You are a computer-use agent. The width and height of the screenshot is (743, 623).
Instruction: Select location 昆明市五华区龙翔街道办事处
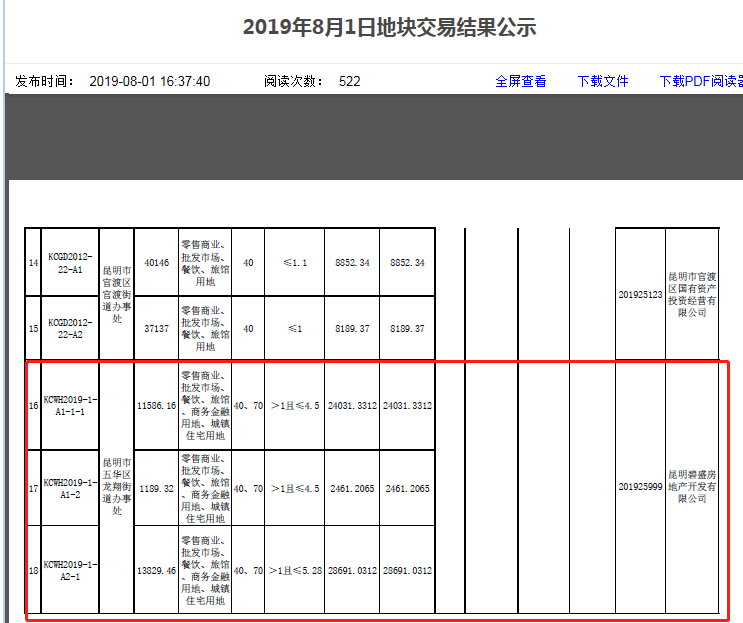coord(117,487)
